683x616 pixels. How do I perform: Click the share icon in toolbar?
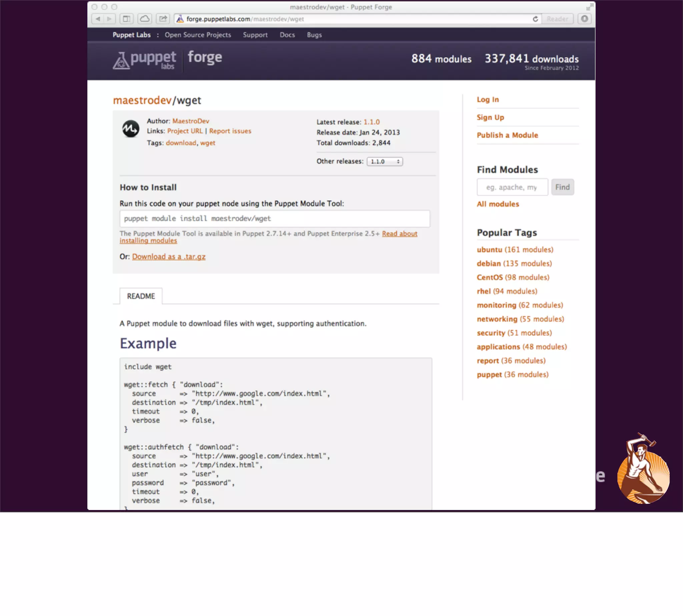click(x=163, y=19)
